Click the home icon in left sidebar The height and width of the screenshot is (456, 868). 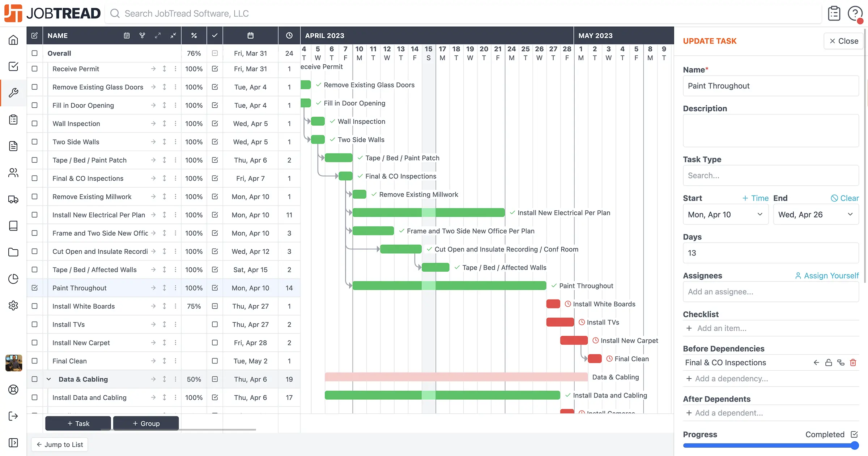(x=13, y=40)
